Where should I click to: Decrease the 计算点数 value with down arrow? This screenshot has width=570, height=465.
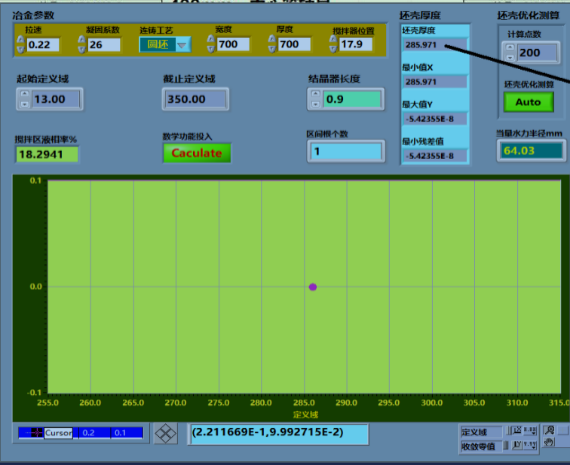pyautogui.click(x=510, y=57)
